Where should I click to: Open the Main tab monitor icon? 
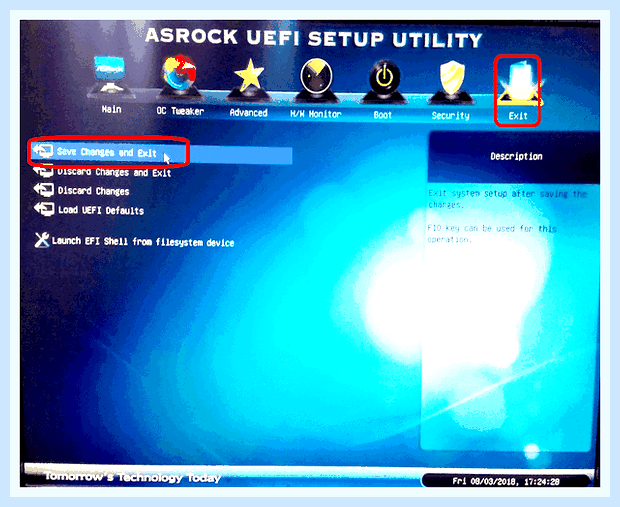(x=111, y=76)
